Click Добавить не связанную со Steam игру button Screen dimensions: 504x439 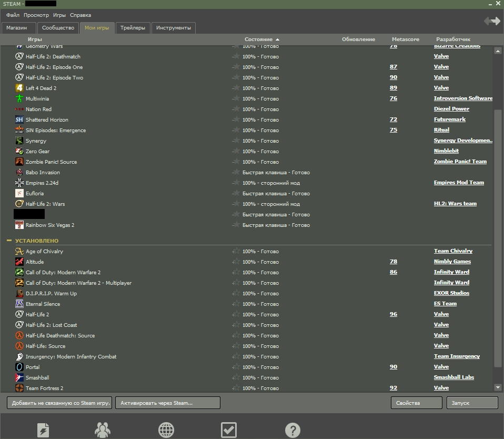click(x=59, y=403)
